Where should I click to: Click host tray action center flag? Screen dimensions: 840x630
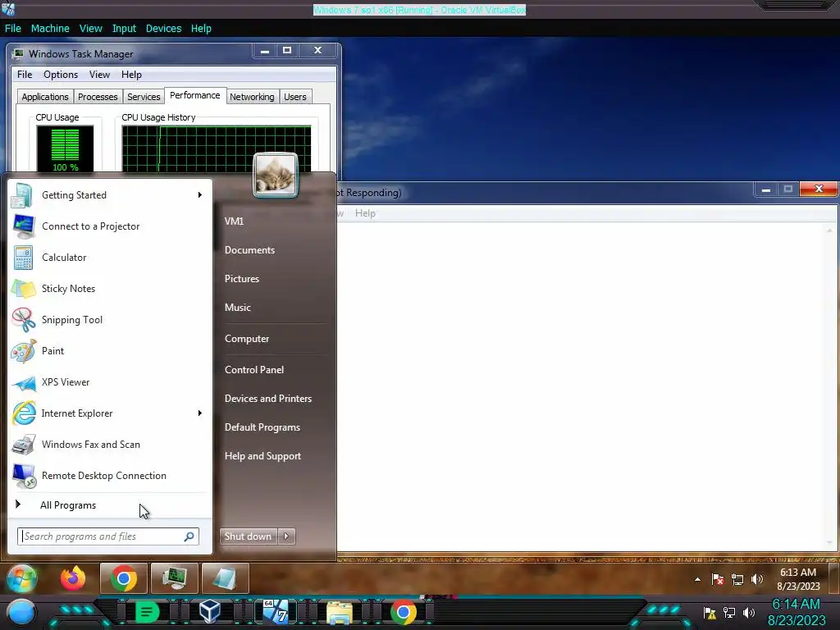(710, 612)
